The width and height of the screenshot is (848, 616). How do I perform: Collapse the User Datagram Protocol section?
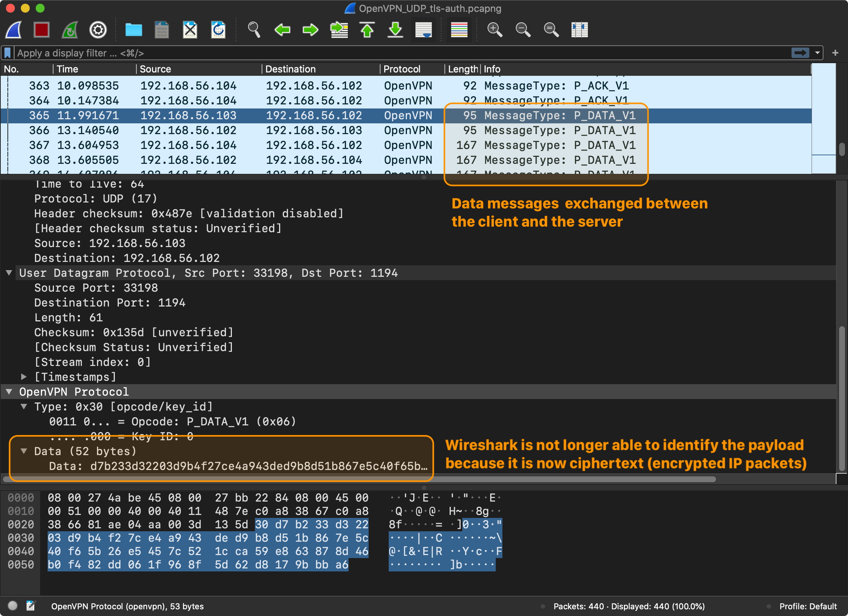pyautogui.click(x=9, y=273)
